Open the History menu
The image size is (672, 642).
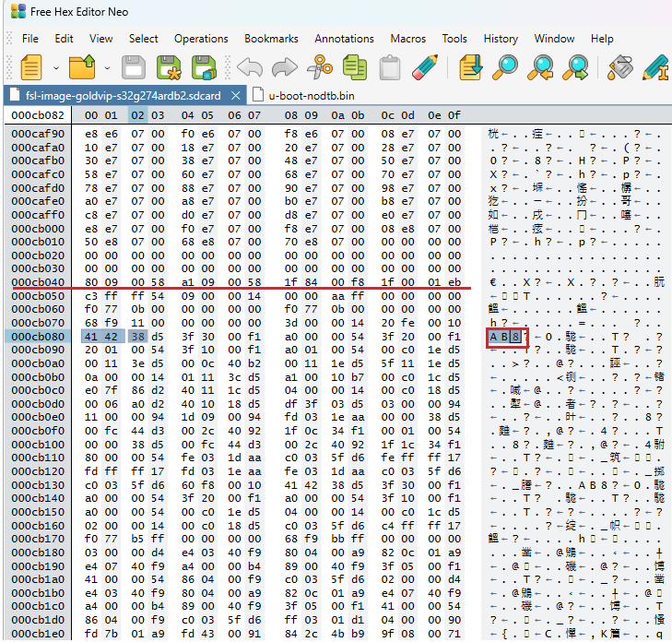pos(501,39)
